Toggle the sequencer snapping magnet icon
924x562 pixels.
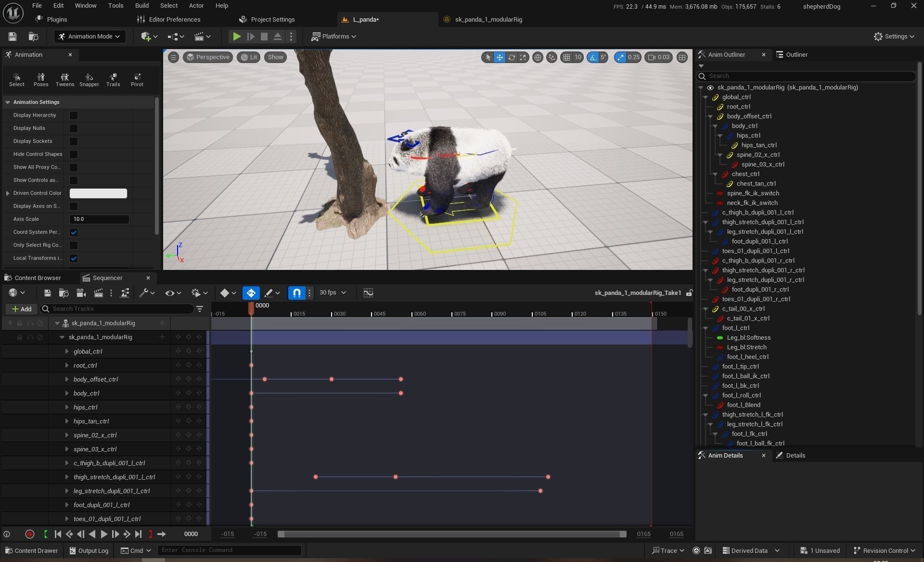[x=296, y=293]
